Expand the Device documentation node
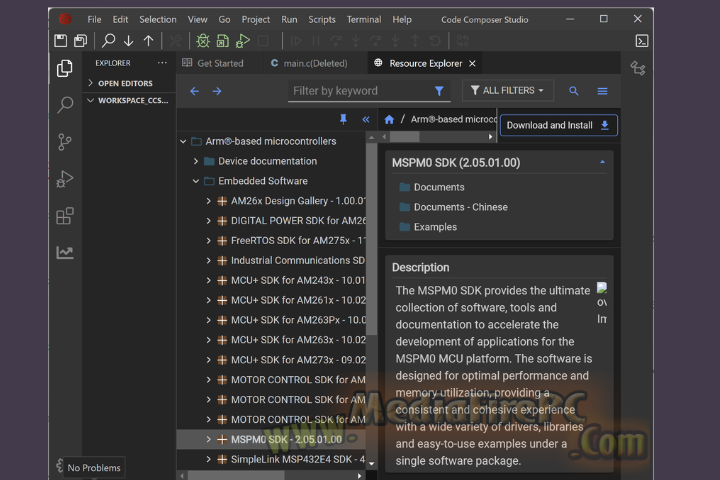Viewport: 720px width, 480px height. point(196,161)
